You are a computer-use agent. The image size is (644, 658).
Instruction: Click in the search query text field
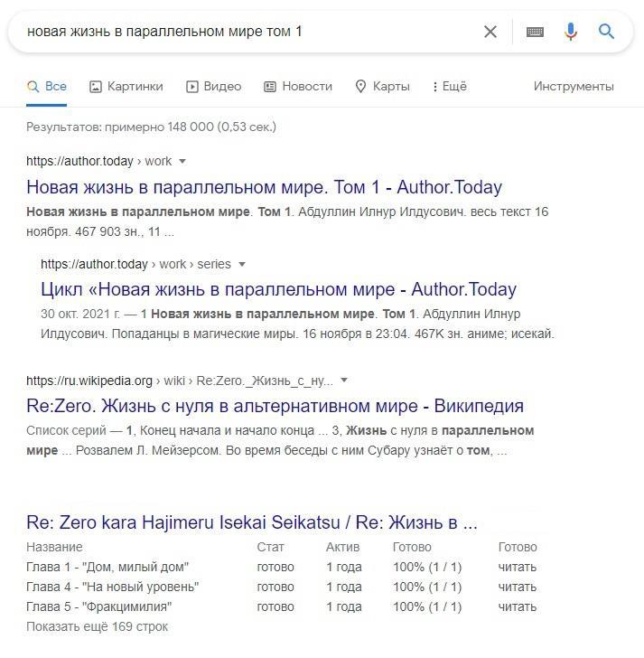[244, 32]
